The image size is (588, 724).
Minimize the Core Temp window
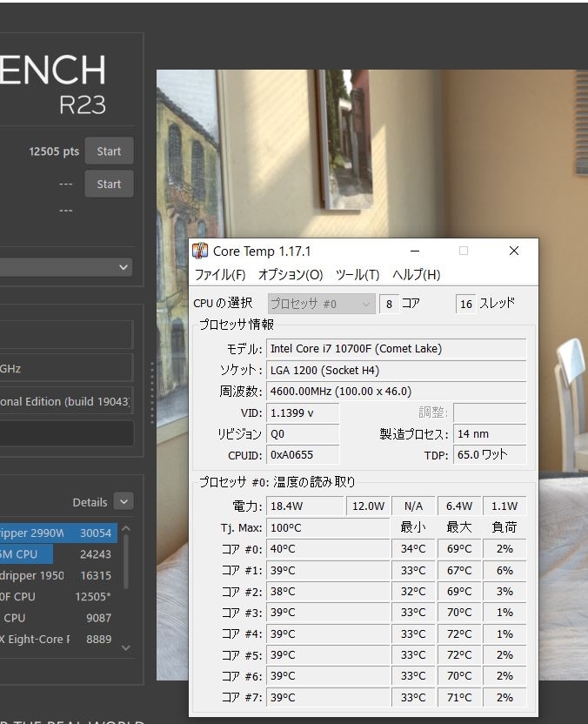click(415, 251)
